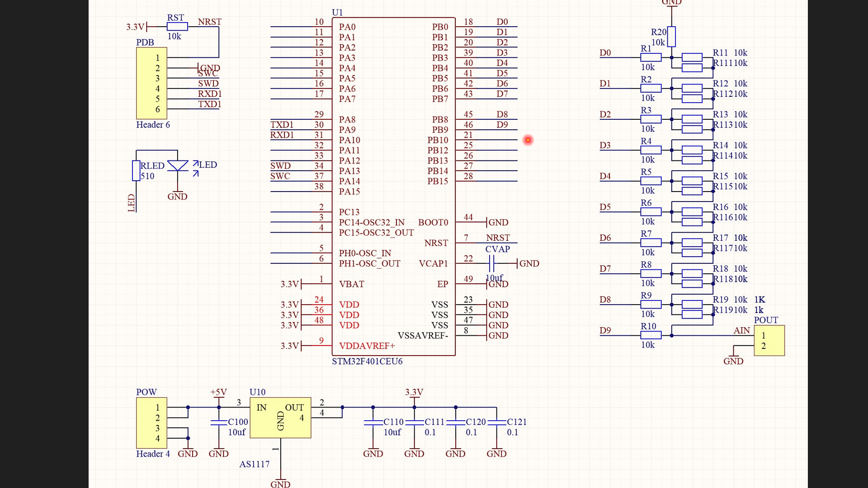Click the BOOT0 pin label
868x488 pixels.
(x=433, y=222)
